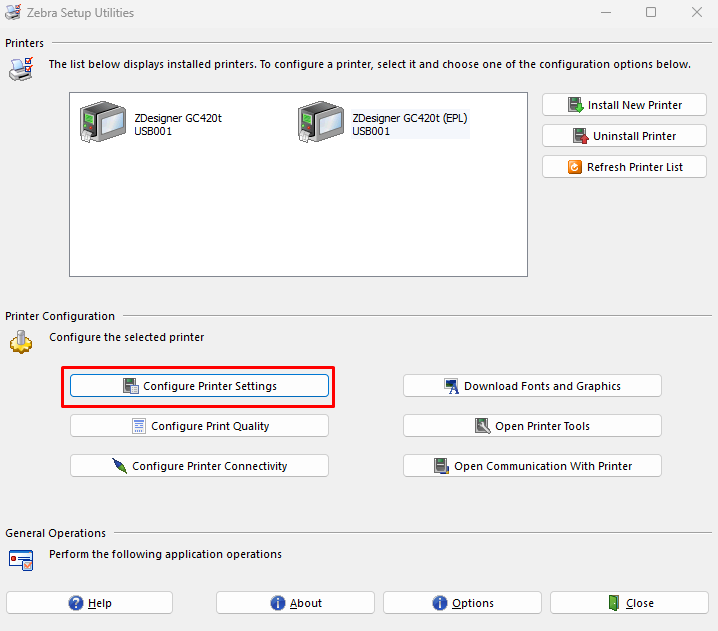Viewport: 718px width, 631px height.
Task: Click Install New Printer button
Action: coord(624,105)
